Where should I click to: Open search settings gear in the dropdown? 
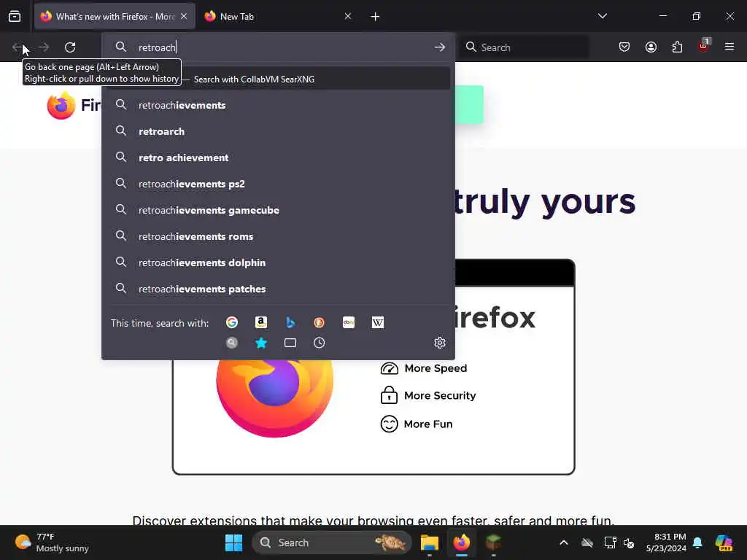click(440, 343)
